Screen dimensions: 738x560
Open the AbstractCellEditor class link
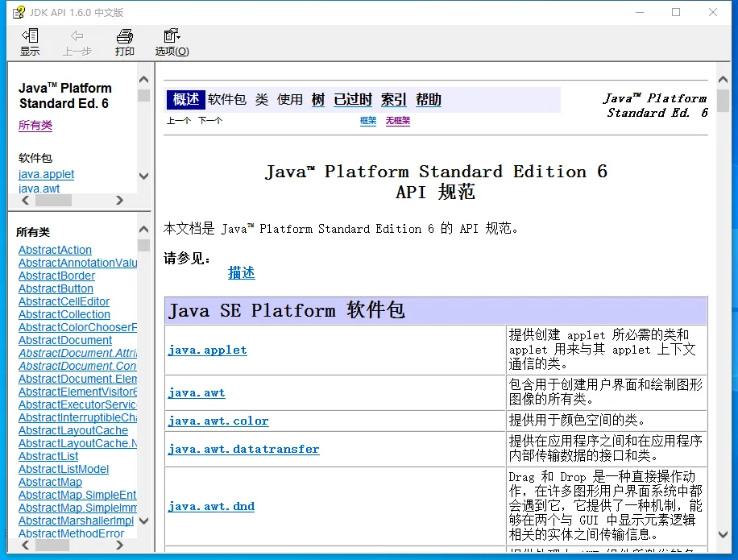pos(64,301)
